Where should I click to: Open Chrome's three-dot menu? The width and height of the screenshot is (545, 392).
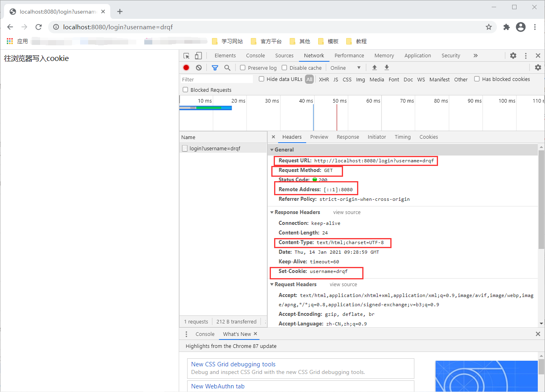(x=535, y=27)
